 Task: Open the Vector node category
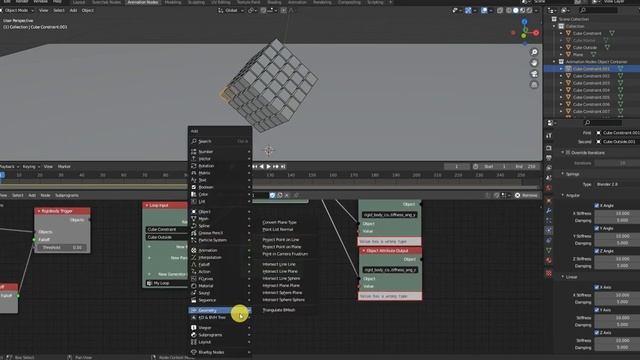click(220, 159)
